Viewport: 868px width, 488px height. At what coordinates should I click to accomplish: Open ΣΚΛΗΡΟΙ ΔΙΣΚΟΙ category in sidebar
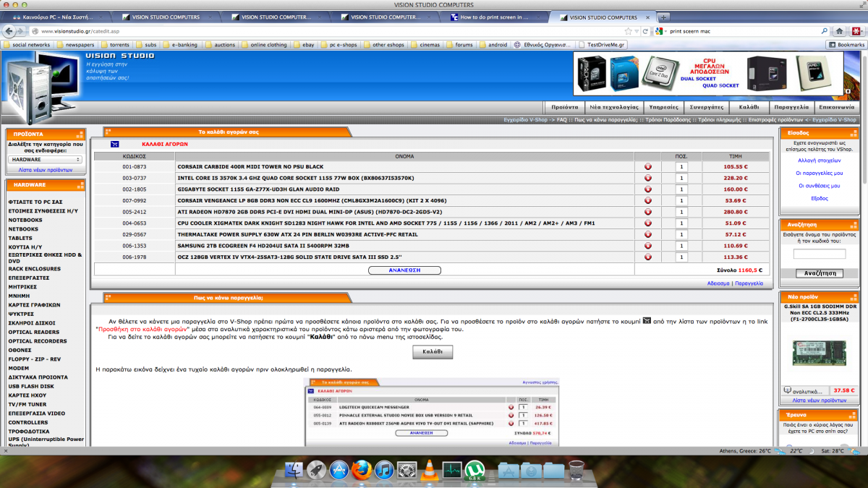point(32,322)
